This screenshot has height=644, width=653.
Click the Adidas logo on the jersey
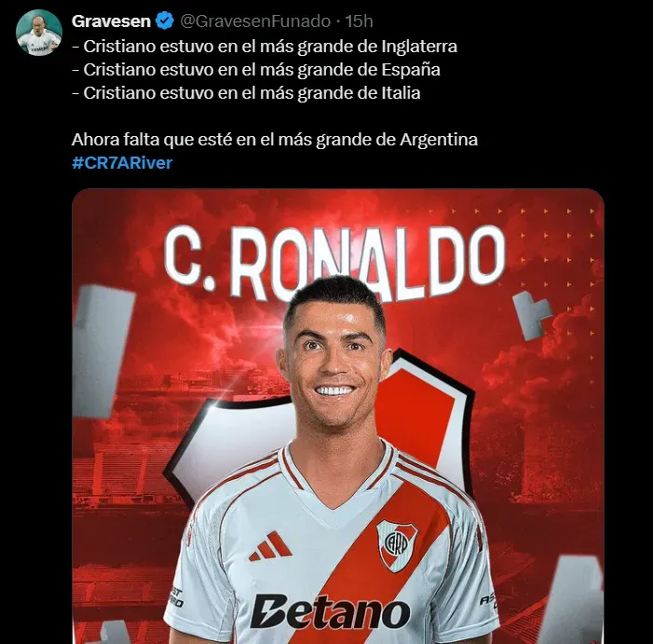tap(271, 545)
